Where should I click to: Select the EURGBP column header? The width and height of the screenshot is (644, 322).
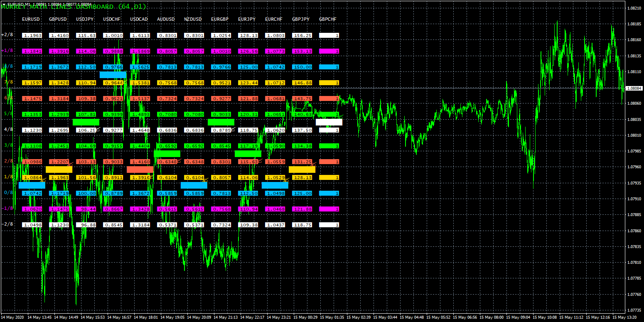[x=220, y=20]
